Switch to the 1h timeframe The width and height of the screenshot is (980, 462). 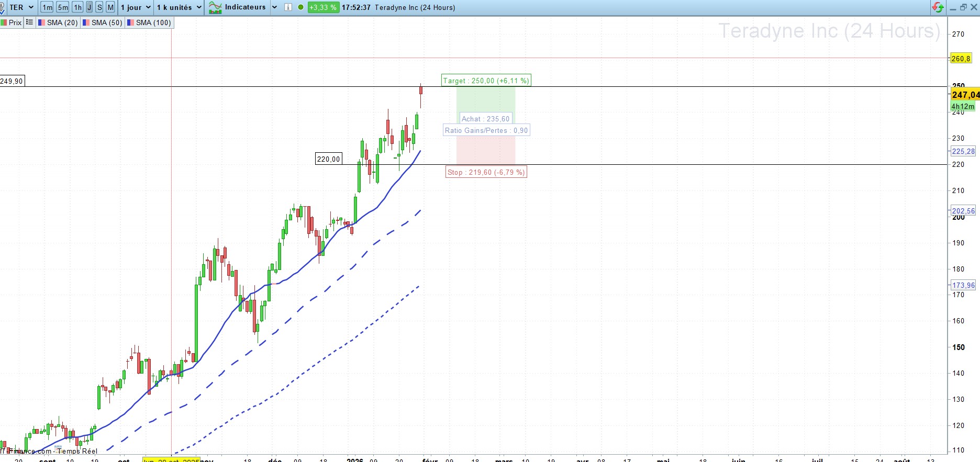click(77, 7)
